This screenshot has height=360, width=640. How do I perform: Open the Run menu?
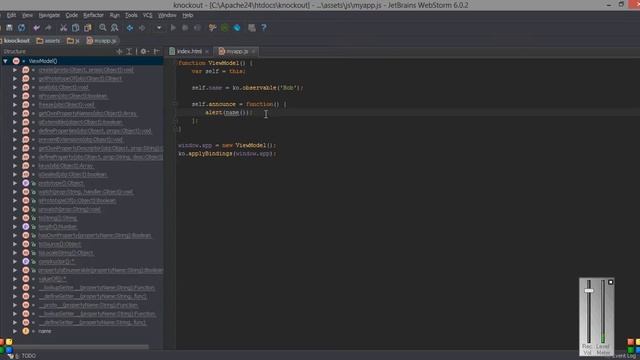[x=115, y=15]
